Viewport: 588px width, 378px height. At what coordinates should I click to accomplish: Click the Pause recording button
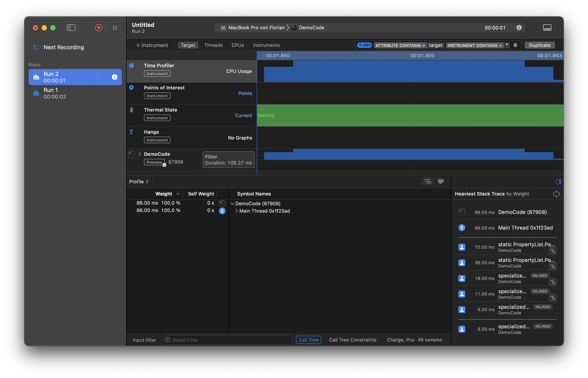pyautogui.click(x=115, y=28)
